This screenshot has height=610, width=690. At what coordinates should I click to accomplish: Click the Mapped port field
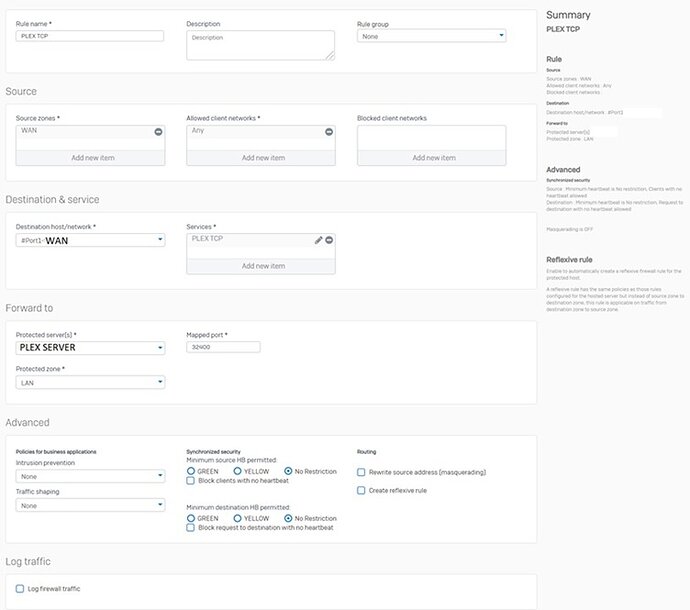223,347
